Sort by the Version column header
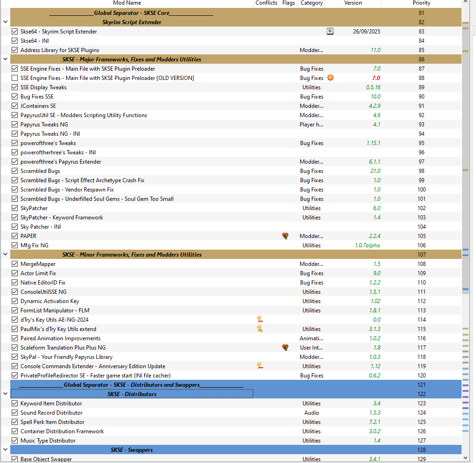This screenshot has height=463, width=476. (x=353, y=3)
